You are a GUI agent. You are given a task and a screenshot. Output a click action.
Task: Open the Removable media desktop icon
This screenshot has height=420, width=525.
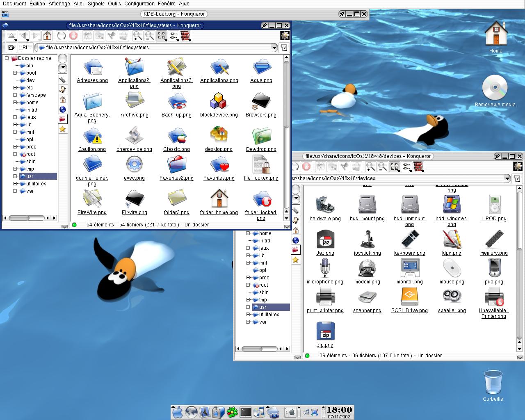(495, 91)
